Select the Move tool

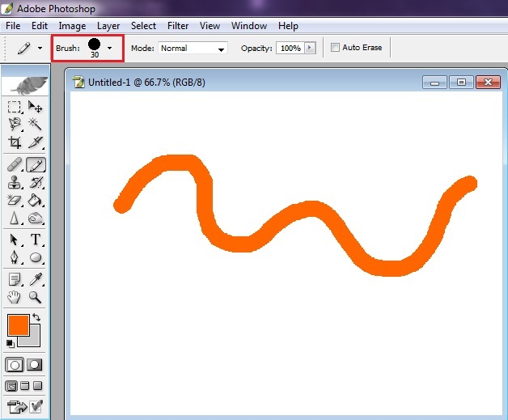tap(35, 107)
